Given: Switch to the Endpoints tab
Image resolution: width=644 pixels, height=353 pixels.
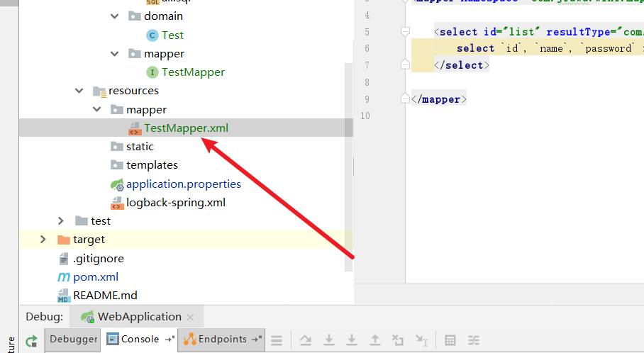Looking at the screenshot, I should click(x=222, y=340).
